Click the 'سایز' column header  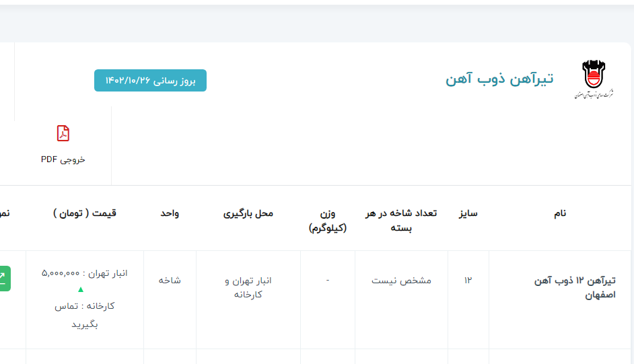tap(468, 213)
